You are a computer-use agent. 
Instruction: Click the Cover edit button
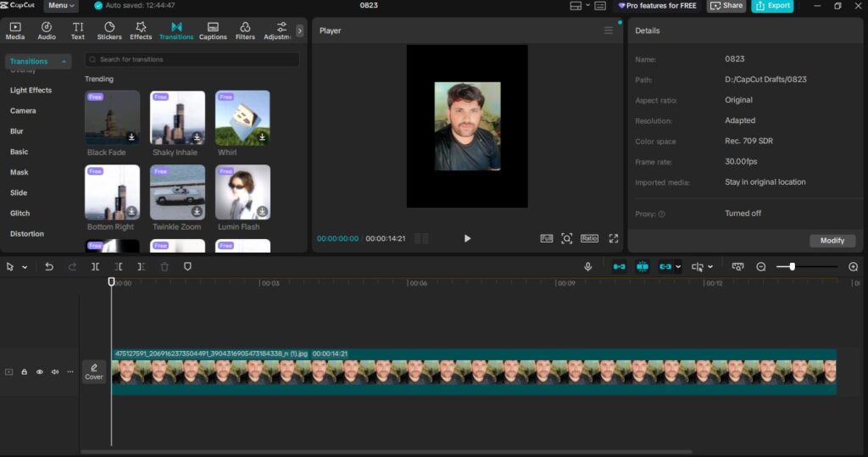coord(94,372)
